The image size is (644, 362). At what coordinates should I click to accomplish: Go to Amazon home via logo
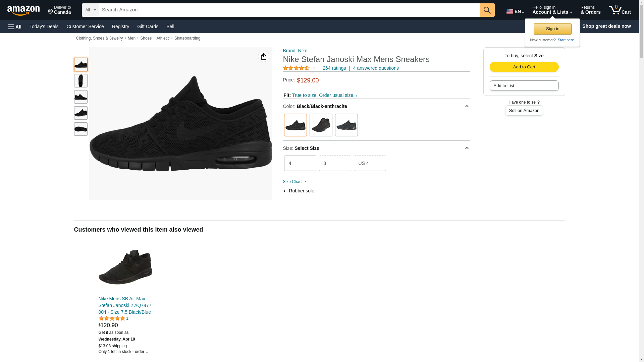[23, 10]
